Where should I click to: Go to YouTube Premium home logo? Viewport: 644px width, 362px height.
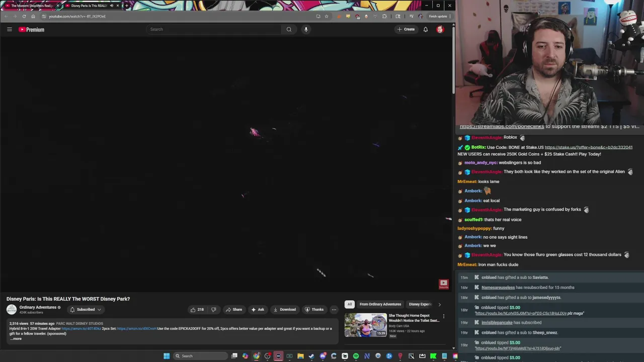click(32, 30)
